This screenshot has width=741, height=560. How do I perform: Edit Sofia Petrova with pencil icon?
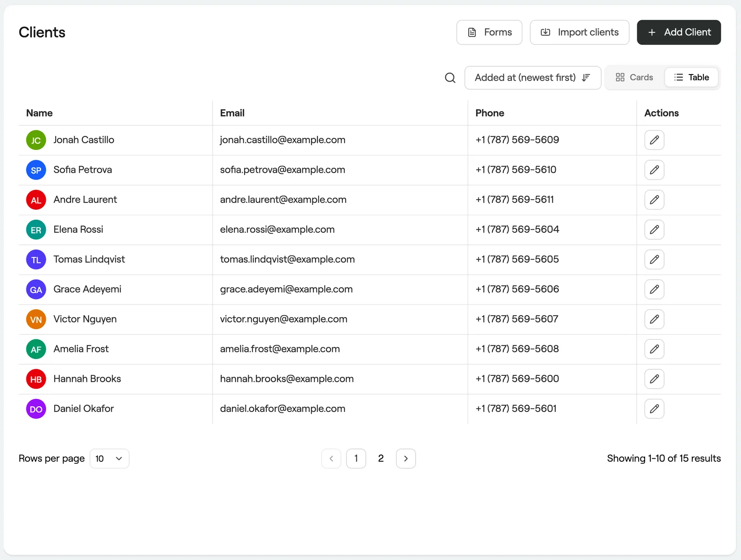(x=654, y=170)
